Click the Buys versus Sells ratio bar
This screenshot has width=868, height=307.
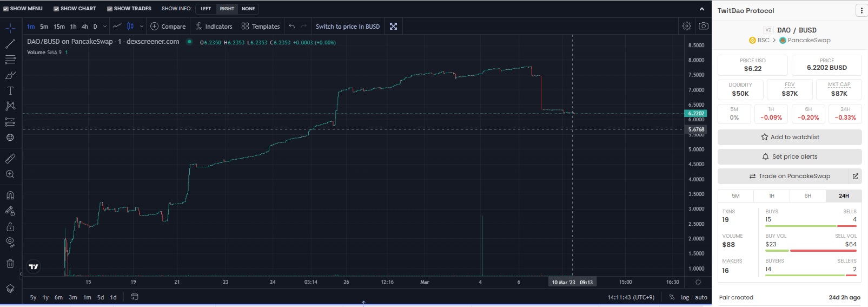(811, 226)
